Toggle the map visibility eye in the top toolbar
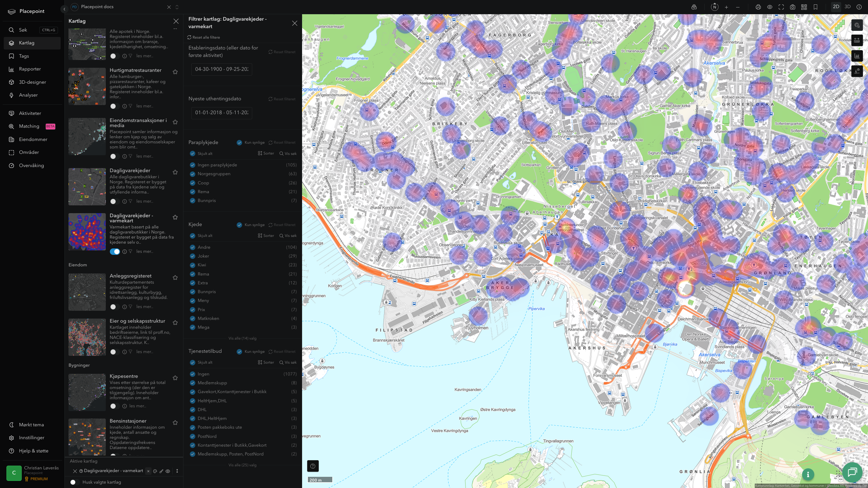 tap(770, 7)
